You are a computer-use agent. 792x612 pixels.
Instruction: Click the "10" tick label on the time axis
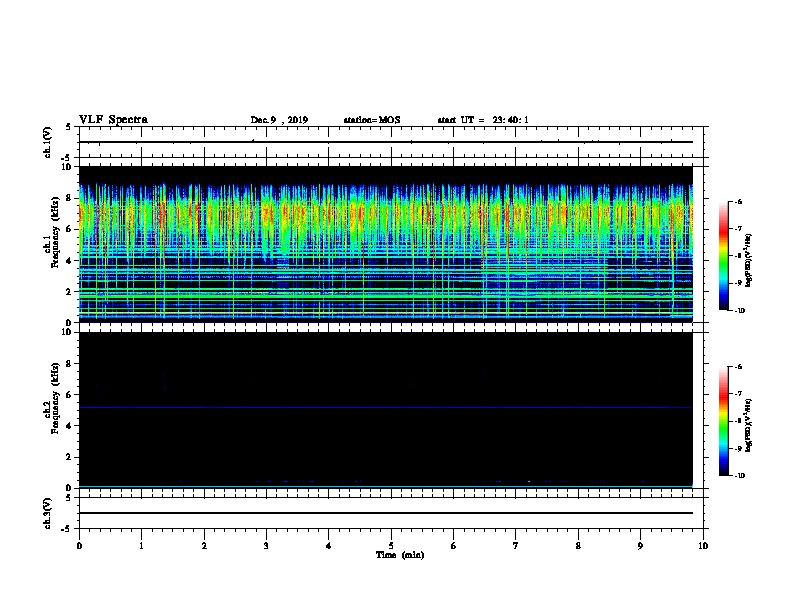(703, 546)
